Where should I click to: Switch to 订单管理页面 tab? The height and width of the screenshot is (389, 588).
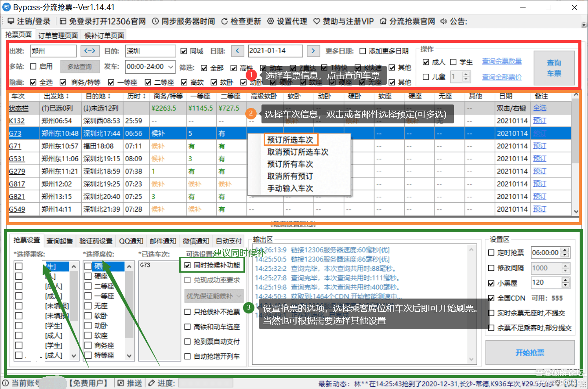click(58, 36)
